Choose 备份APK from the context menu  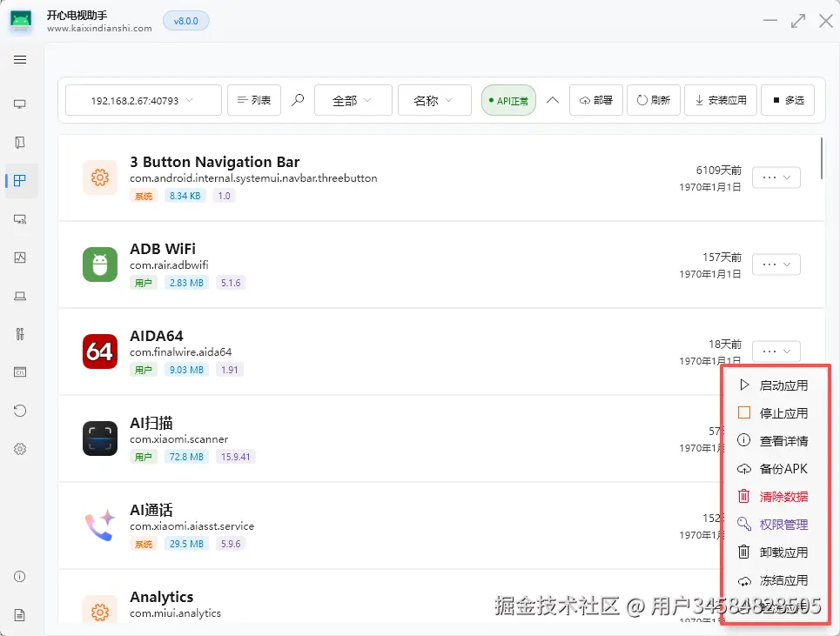[774, 469]
